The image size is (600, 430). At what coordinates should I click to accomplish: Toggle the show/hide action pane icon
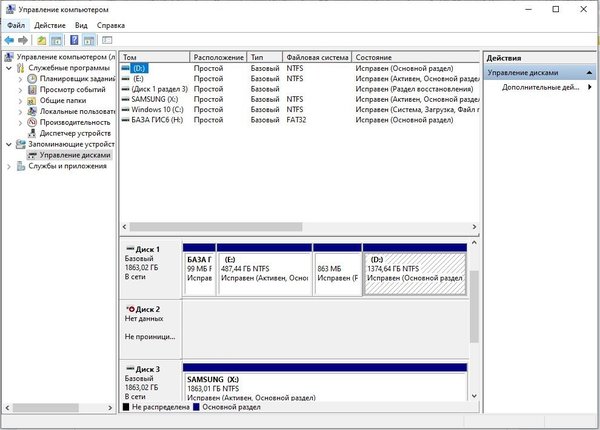coord(89,40)
